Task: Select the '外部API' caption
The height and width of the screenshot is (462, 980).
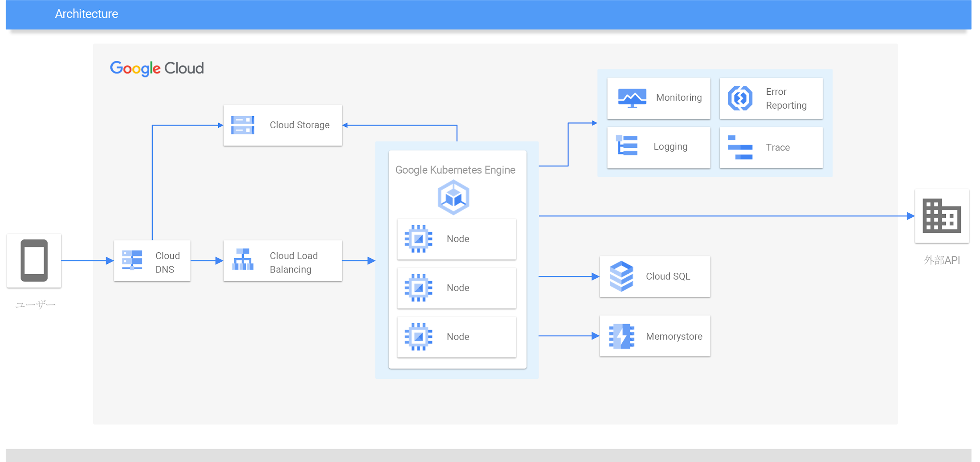Action: click(x=942, y=260)
